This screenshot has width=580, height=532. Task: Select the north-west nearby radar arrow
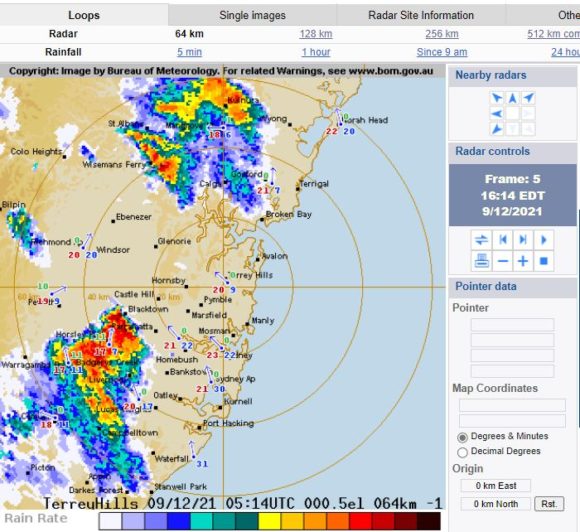[497, 98]
